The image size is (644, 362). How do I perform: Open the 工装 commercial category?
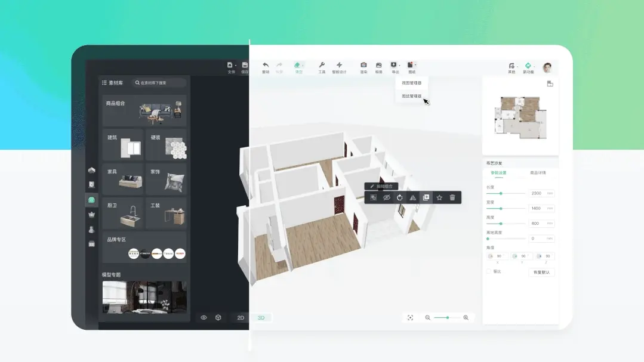pyautogui.click(x=166, y=213)
